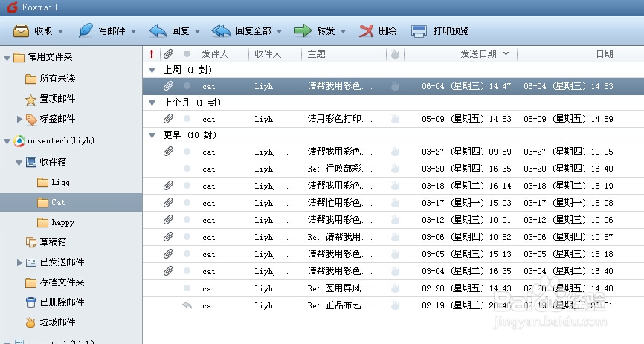644x344 pixels.
Task: Open the 收取 dropdown arrow
Action: tap(60, 31)
